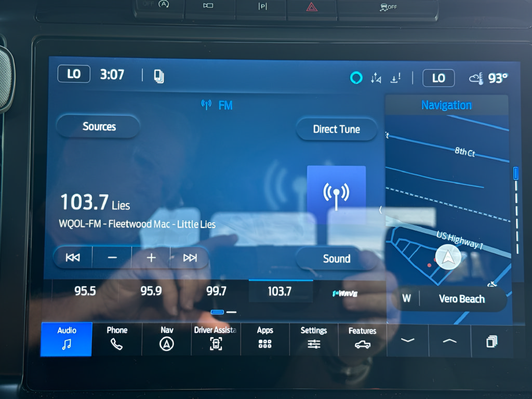Tune up with the plus button

[151, 258]
